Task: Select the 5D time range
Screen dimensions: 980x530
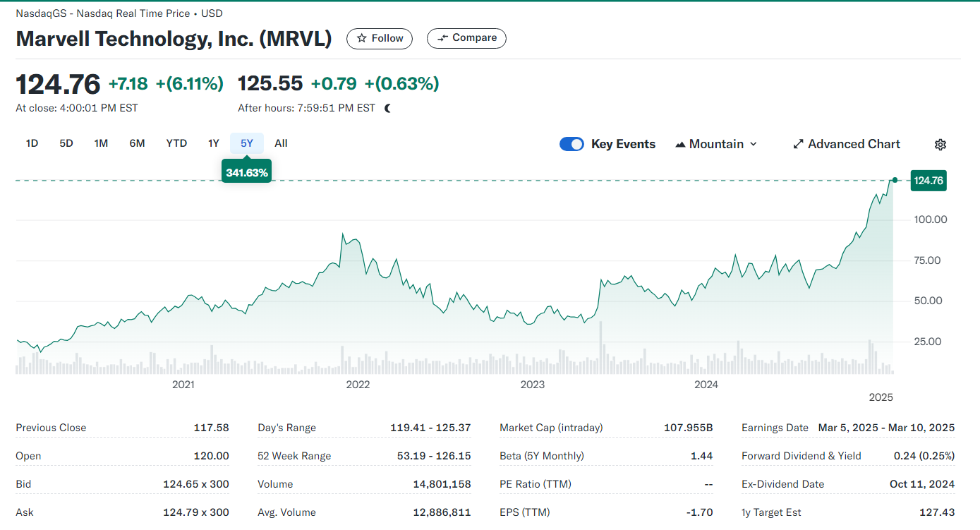Action: click(66, 143)
